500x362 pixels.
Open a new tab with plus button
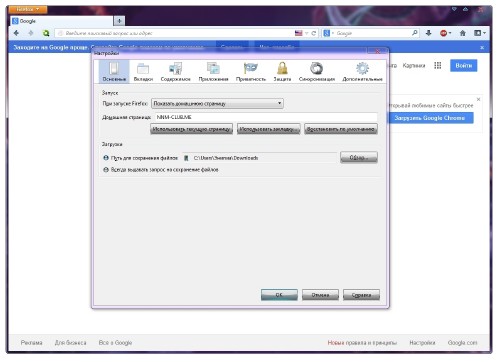tap(119, 21)
